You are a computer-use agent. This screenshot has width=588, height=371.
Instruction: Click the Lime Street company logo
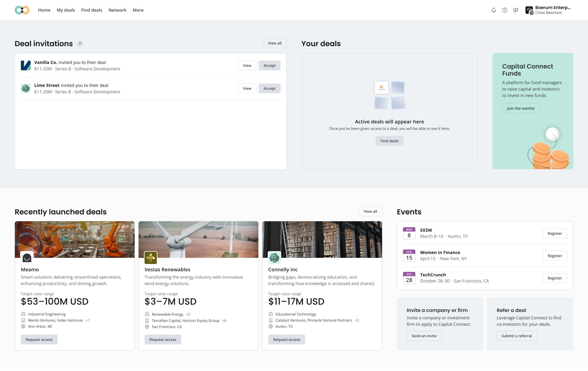click(26, 88)
